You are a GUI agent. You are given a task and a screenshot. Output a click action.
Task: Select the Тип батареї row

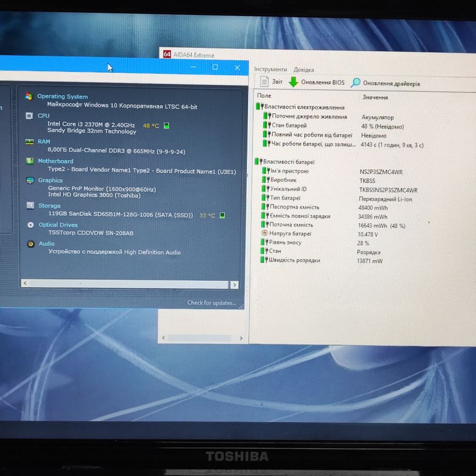tap(337, 198)
